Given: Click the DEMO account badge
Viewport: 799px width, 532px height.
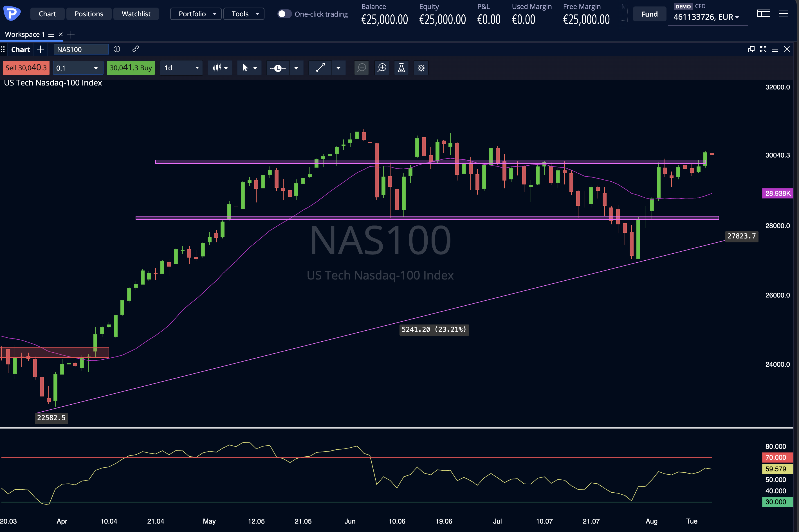Looking at the screenshot, I should pos(683,6).
